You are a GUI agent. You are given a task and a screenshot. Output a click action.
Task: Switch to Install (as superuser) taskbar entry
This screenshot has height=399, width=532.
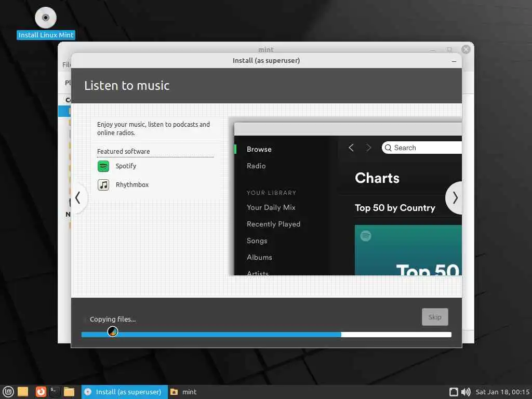click(125, 392)
